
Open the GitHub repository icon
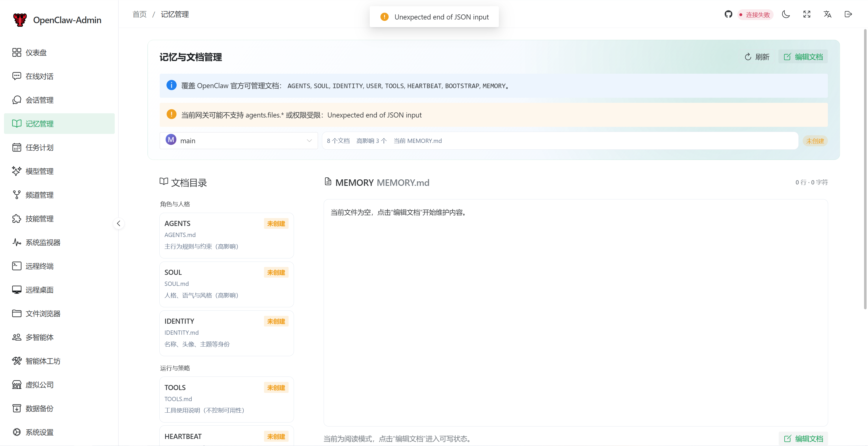728,14
